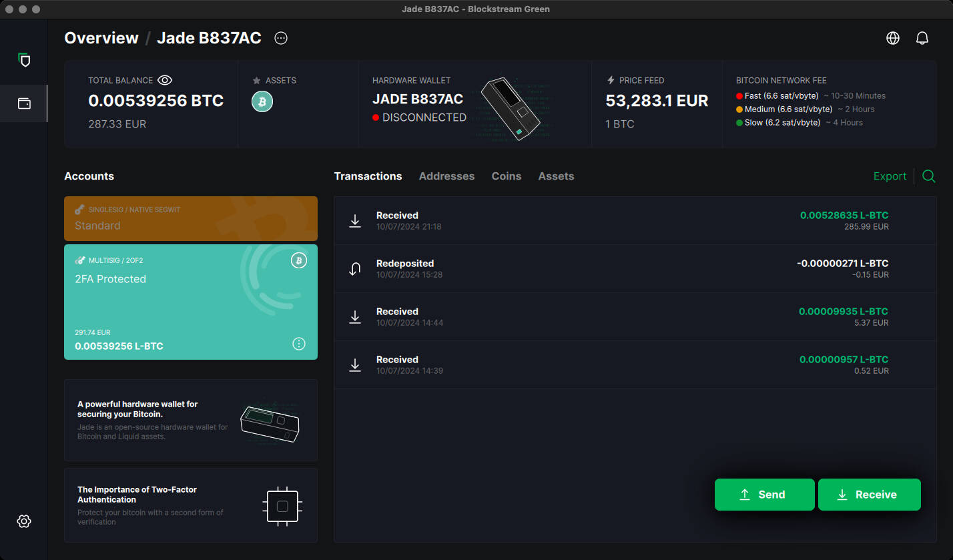Go back to Overview breadcrumb

pos(101,38)
